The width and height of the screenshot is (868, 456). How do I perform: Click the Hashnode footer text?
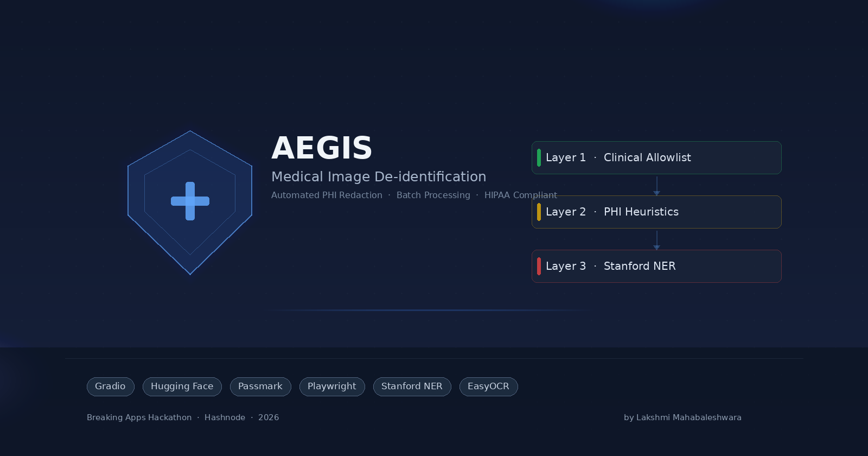click(x=225, y=417)
